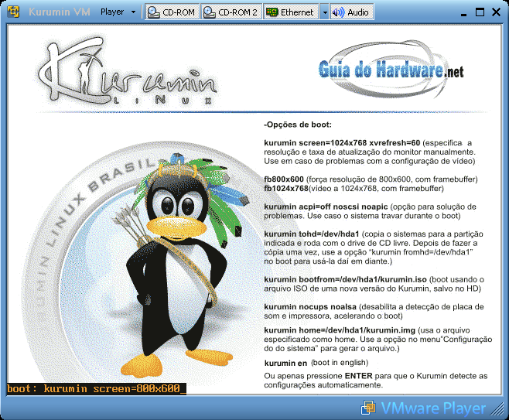Screen dimensions: 509x420
Task: Open the Player dropdown menu
Action: tap(118, 12)
